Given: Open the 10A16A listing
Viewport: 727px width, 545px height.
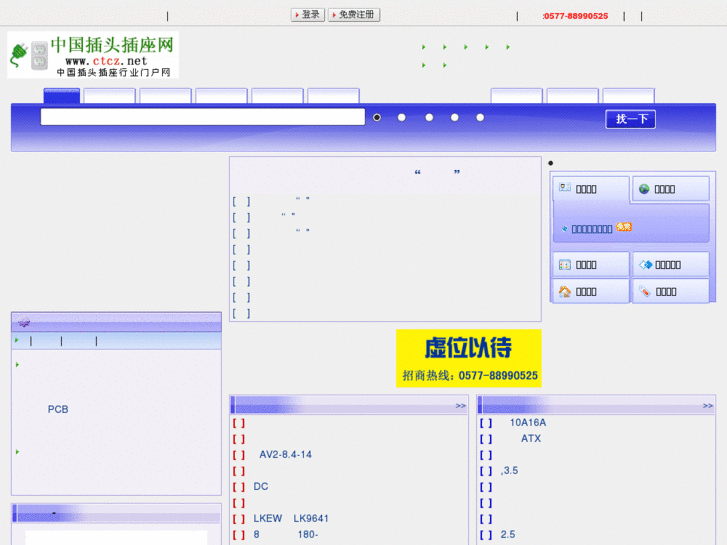Looking at the screenshot, I should tap(528, 423).
